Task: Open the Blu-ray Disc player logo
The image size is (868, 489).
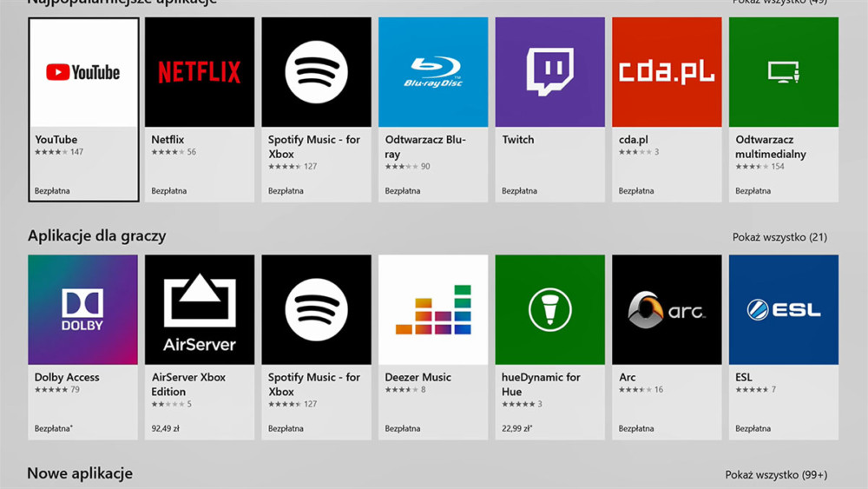Action: tap(433, 72)
